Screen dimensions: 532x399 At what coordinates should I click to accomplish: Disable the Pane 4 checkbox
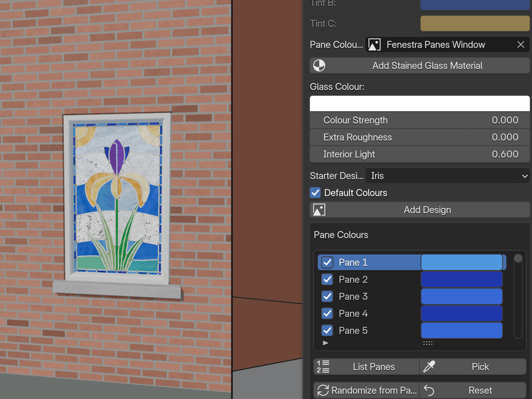327,313
